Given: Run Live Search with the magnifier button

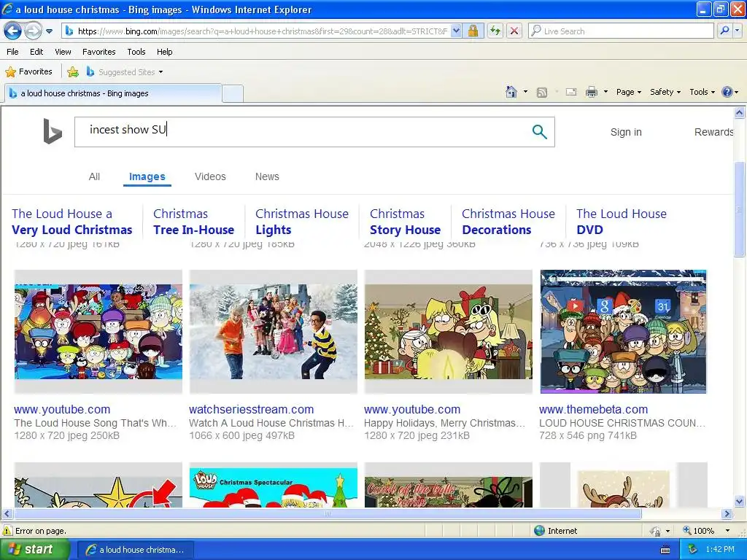Looking at the screenshot, I should pyautogui.click(x=724, y=31).
